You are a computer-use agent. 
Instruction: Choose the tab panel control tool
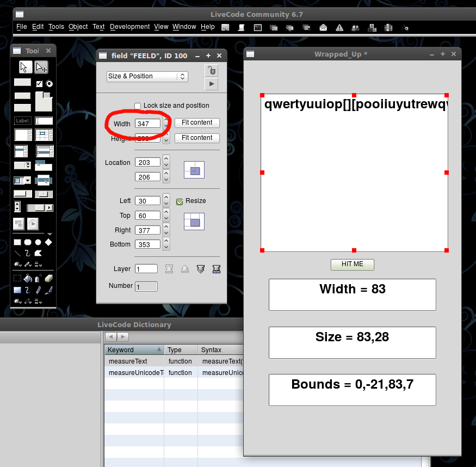(44, 101)
